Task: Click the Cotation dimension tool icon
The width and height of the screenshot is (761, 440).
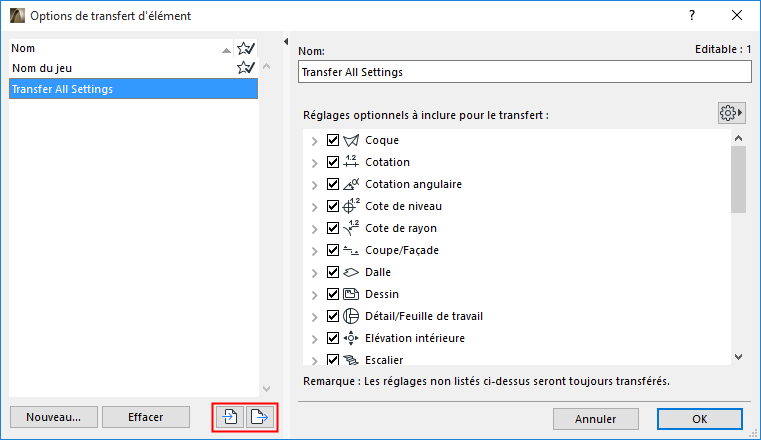Action: click(x=351, y=162)
